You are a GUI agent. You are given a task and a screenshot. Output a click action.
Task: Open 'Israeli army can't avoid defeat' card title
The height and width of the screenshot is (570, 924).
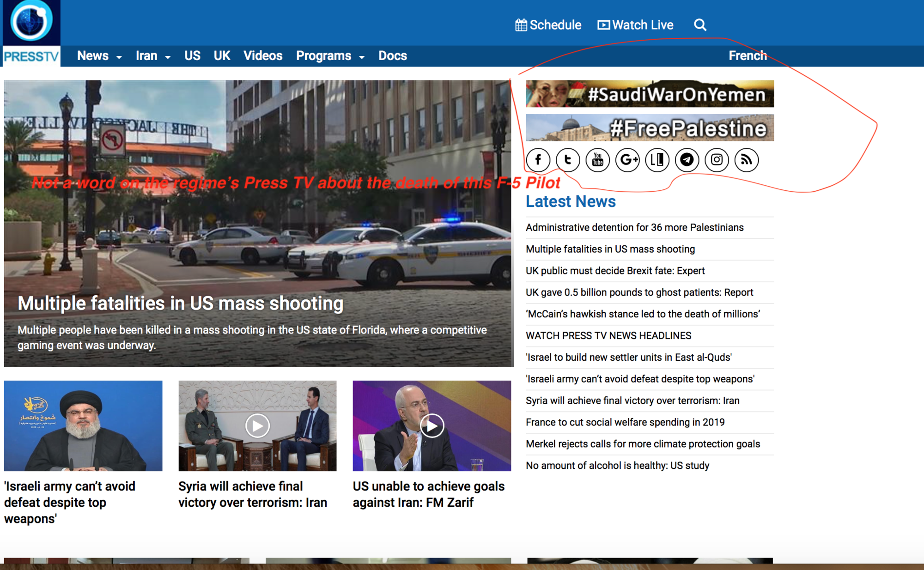[x=70, y=503]
